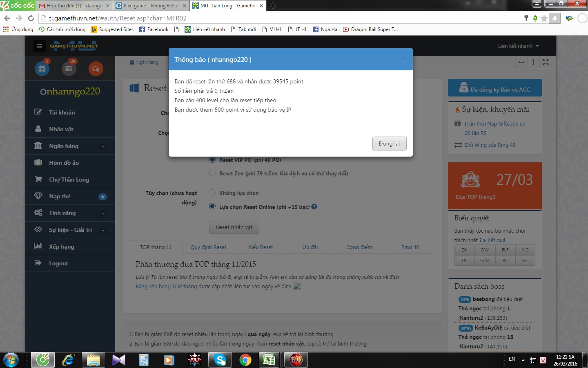
Task: Select the Không lựa chọn radio button
Action: coord(212,193)
